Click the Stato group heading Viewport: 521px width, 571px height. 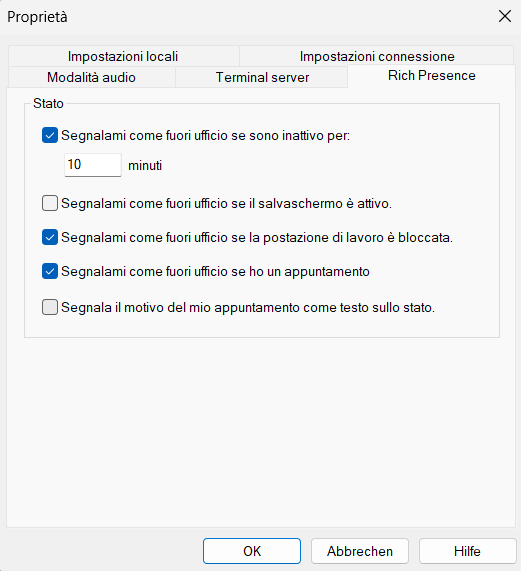[48, 103]
